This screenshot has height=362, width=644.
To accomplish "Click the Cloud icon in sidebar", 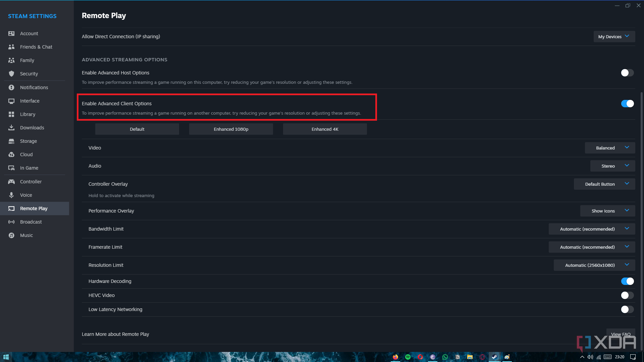I will tap(11, 155).
